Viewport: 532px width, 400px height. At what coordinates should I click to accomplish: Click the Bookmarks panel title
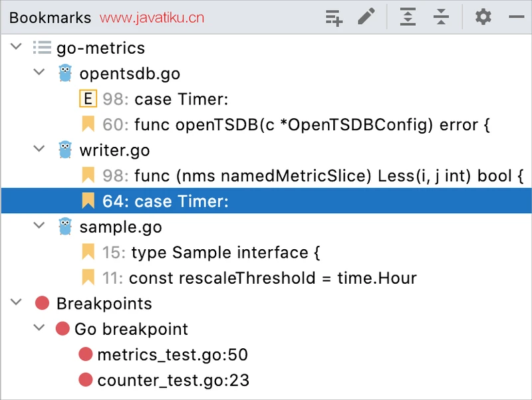[x=50, y=18]
